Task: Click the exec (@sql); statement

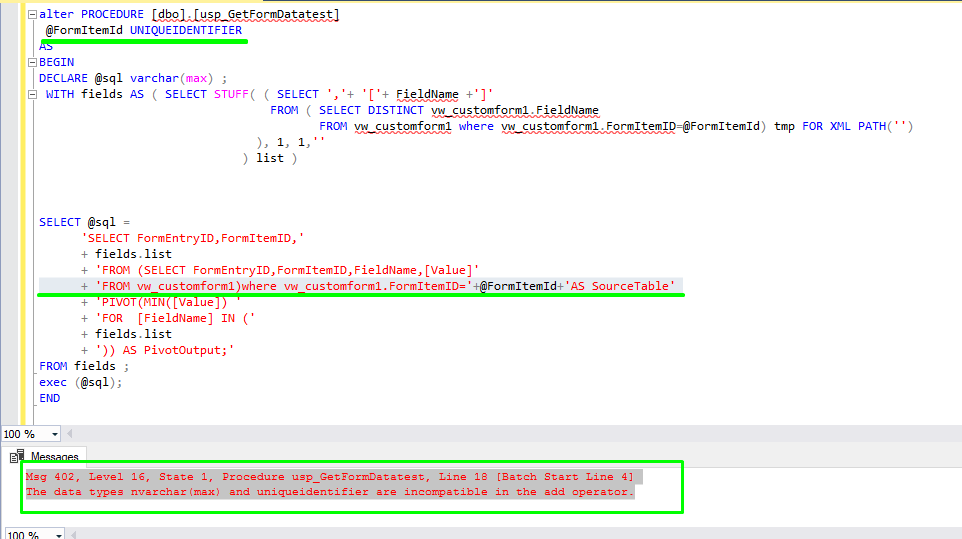Action: click(x=80, y=382)
